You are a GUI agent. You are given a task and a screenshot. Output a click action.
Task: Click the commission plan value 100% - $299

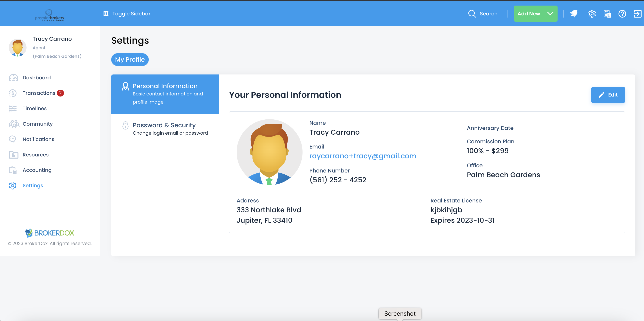[488, 151]
